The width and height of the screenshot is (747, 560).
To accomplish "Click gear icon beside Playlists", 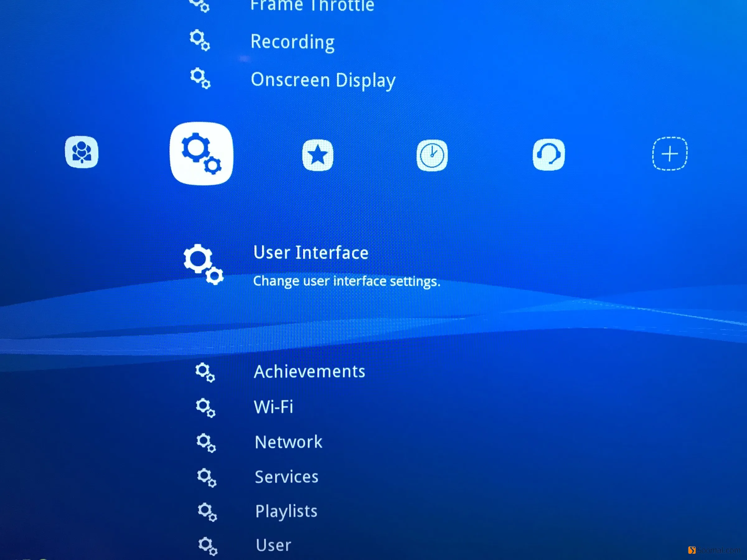I will [207, 512].
